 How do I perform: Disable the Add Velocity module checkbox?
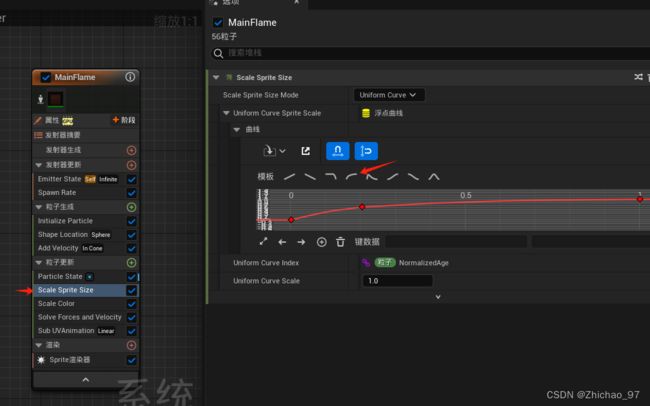pyautogui.click(x=131, y=248)
